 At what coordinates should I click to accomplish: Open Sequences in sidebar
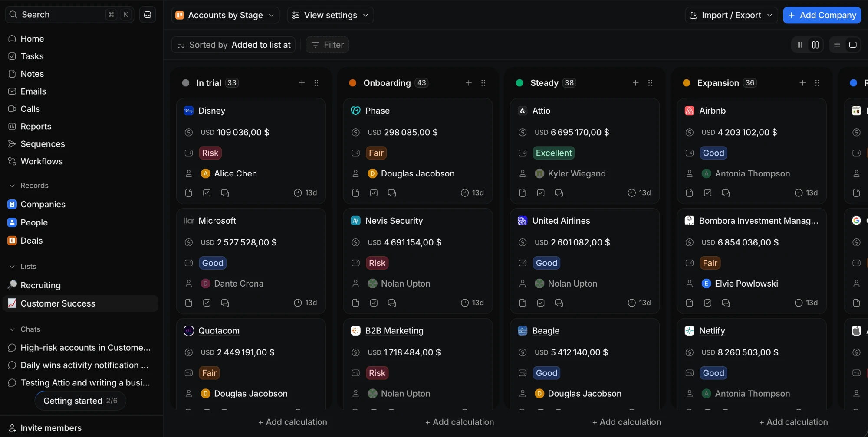(81, 144)
